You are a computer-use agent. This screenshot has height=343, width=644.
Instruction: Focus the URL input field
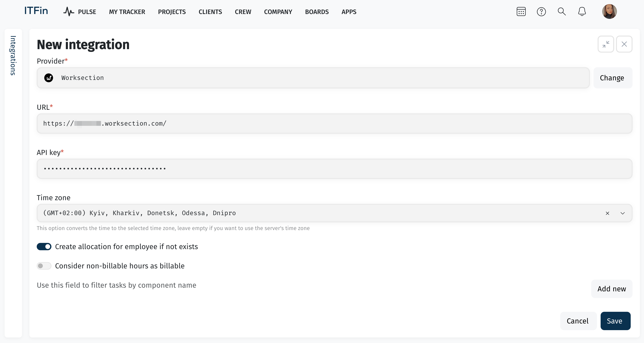coord(334,124)
